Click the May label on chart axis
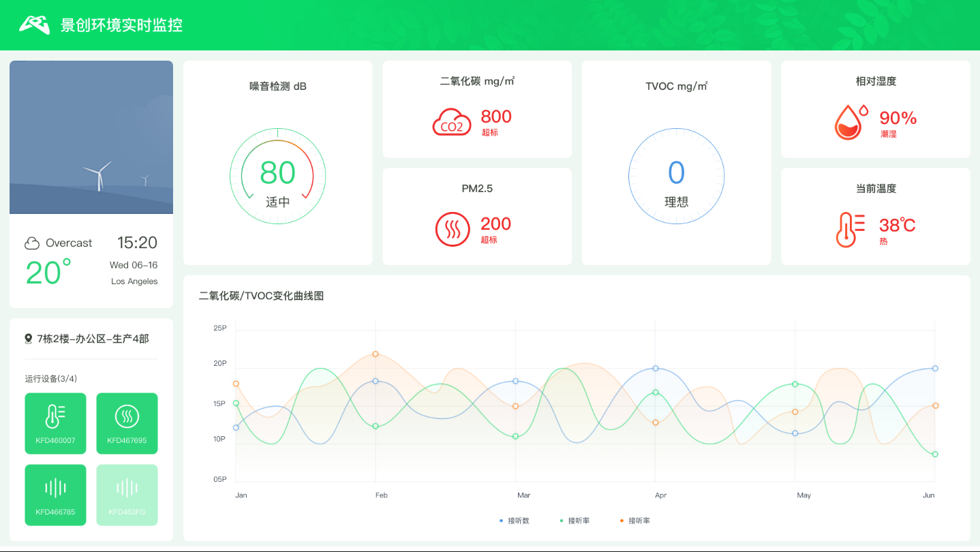This screenshot has height=552, width=980. click(x=804, y=495)
